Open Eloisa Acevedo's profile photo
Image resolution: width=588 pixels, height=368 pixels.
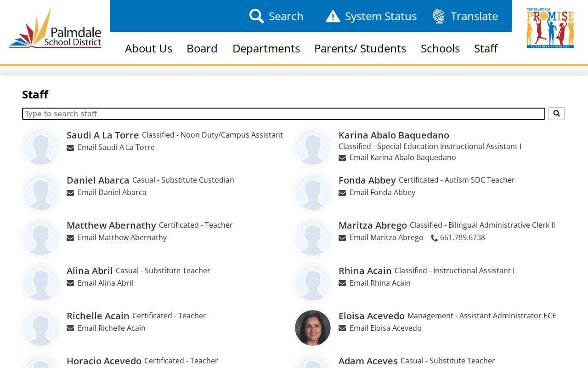tap(313, 328)
